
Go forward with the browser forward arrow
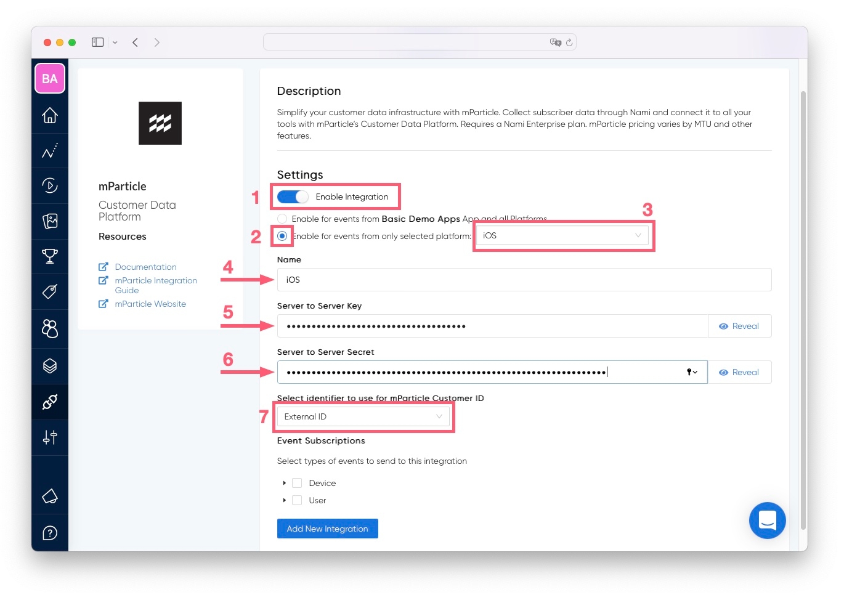[x=157, y=43]
